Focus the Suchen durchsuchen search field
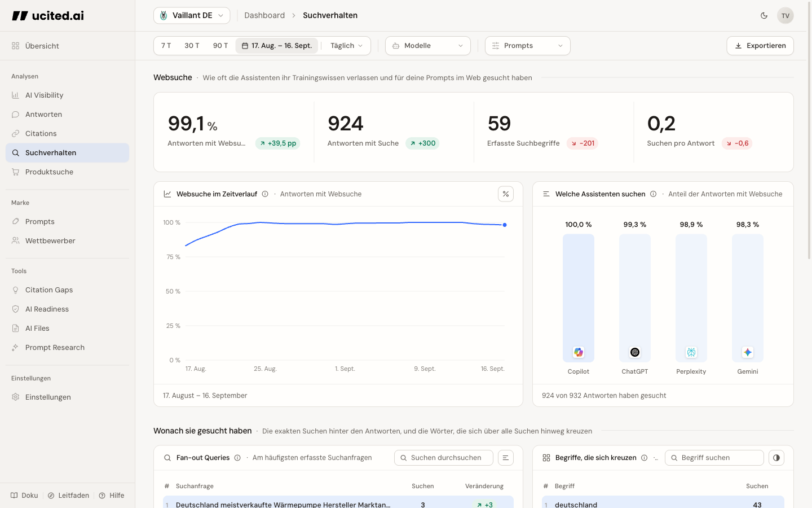 click(x=444, y=458)
